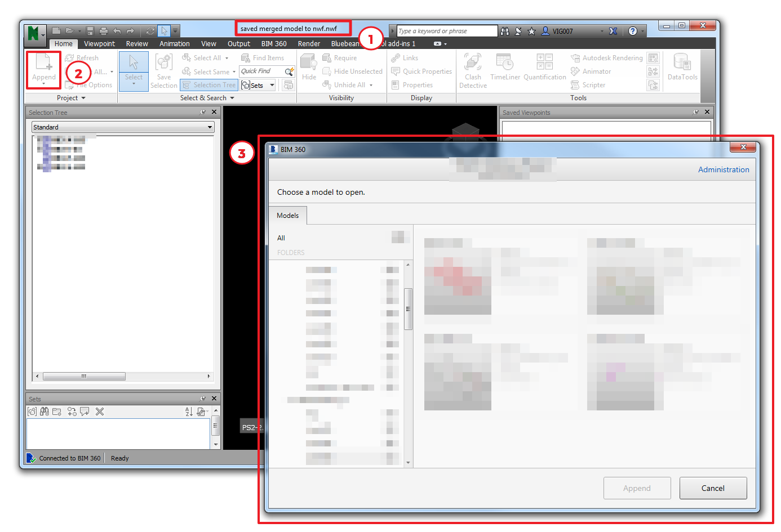Click the selection inspector icon beside Sets

tap(288, 85)
